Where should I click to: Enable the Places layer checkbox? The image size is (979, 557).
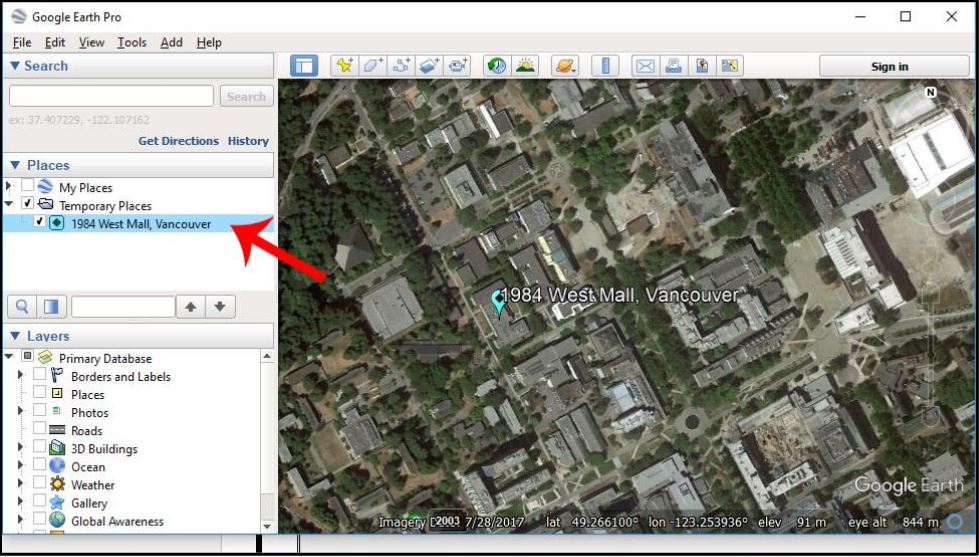(x=39, y=392)
